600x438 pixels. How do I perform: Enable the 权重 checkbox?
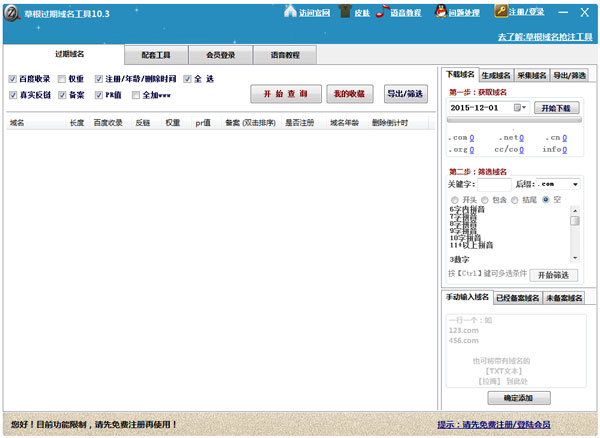coord(62,79)
